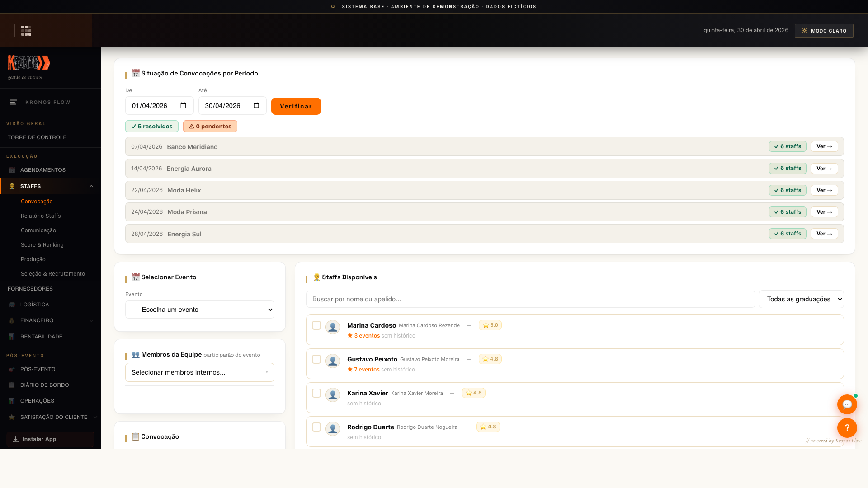Click Ver for Energia Sul

(x=824, y=234)
